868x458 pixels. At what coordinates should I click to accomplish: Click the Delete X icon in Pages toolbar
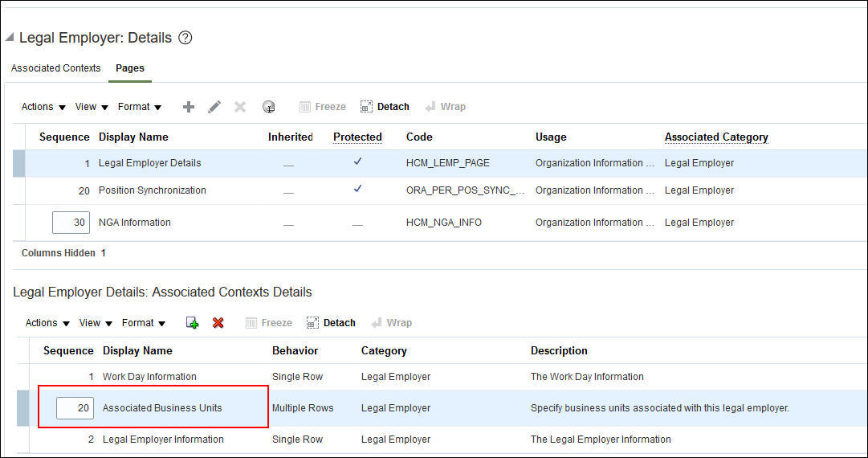pyautogui.click(x=240, y=107)
